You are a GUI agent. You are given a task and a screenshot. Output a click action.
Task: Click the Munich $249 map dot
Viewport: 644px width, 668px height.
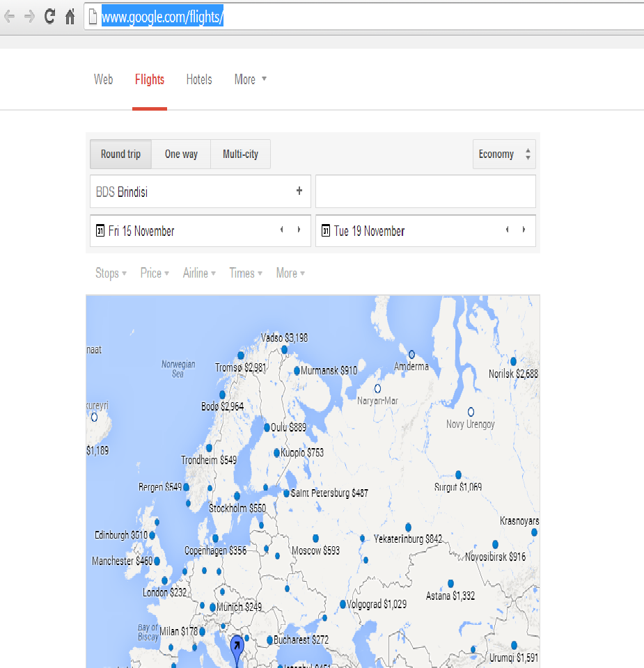212,607
